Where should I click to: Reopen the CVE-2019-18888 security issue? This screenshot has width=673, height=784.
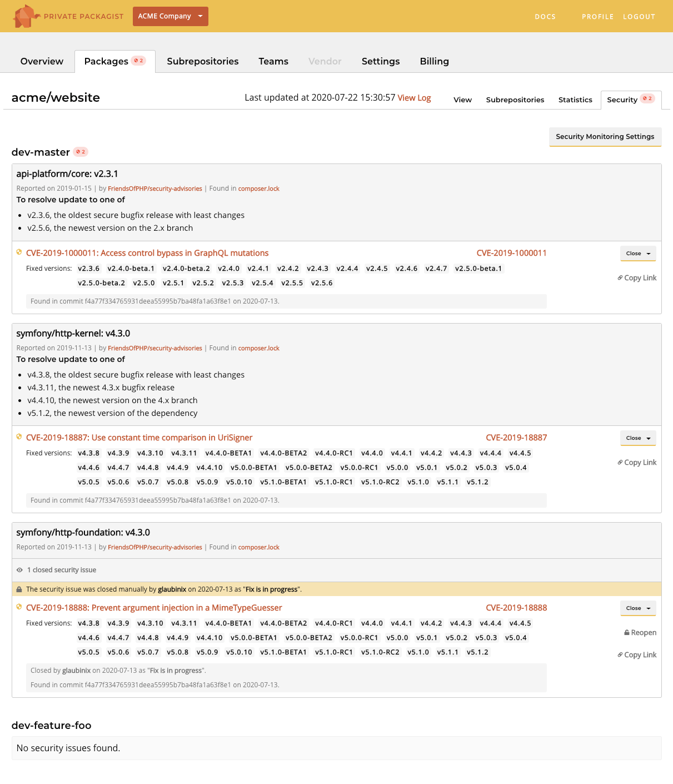[640, 633]
